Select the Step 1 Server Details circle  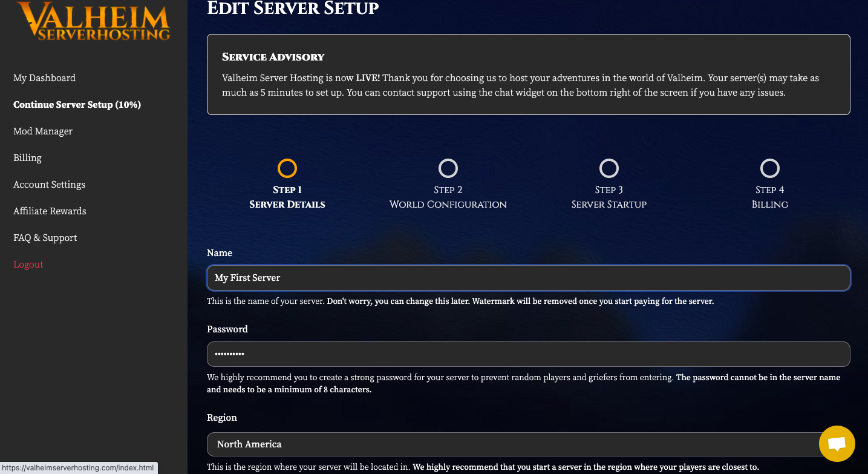(x=287, y=168)
